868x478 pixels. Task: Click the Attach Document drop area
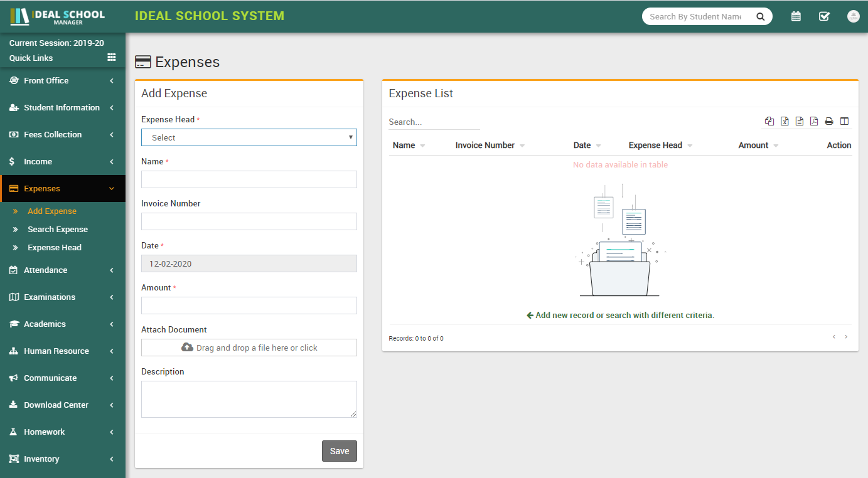[x=249, y=348]
